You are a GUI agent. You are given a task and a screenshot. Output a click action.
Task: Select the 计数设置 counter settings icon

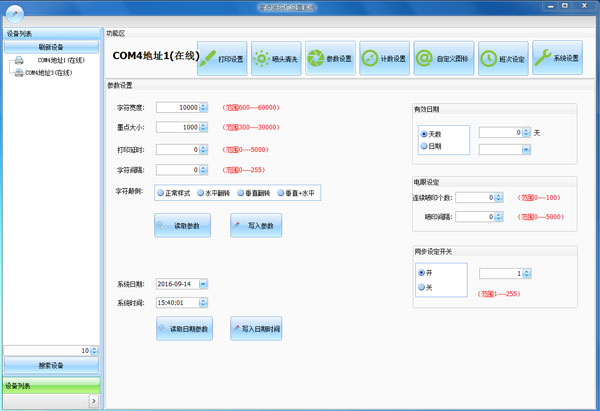(x=383, y=59)
